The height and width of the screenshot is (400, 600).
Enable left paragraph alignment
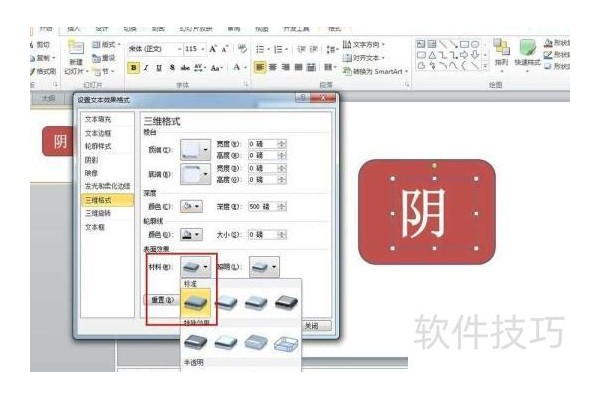[x=260, y=67]
